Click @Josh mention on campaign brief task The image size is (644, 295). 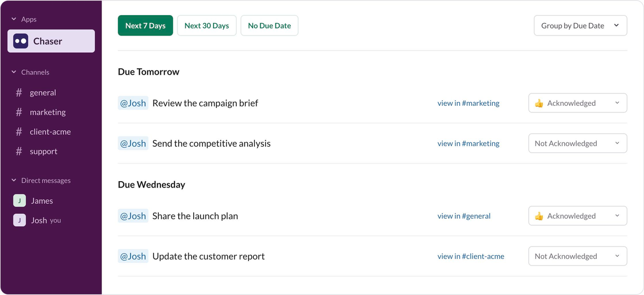133,103
